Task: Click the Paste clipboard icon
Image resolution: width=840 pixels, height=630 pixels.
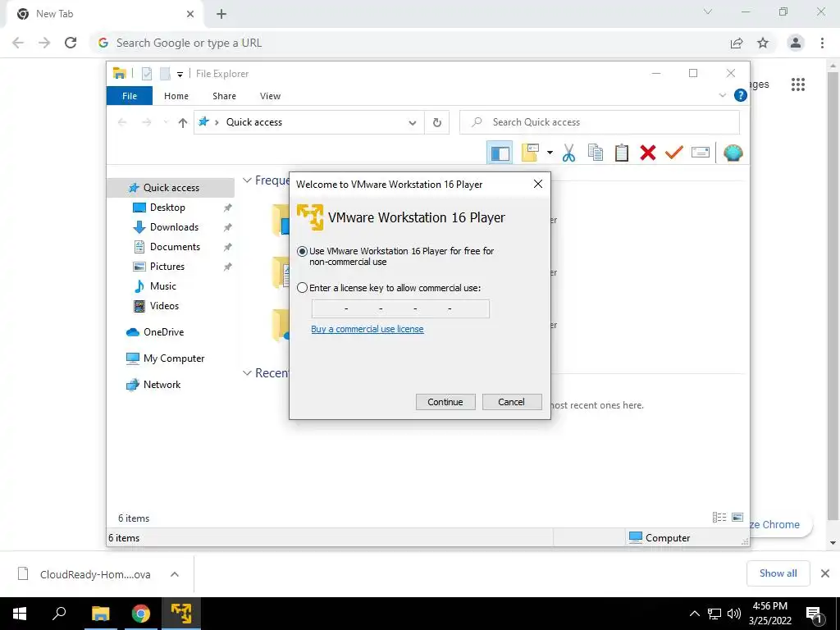Action: pos(622,153)
